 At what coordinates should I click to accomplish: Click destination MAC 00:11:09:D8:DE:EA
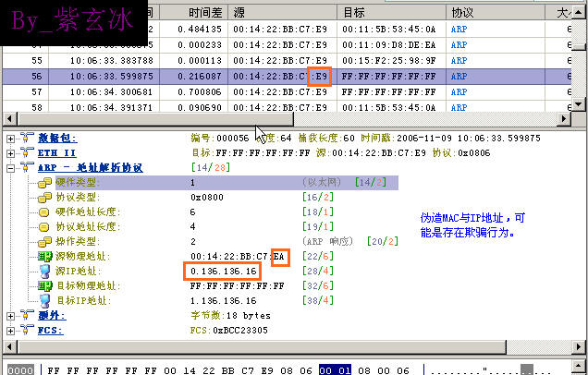(389, 45)
